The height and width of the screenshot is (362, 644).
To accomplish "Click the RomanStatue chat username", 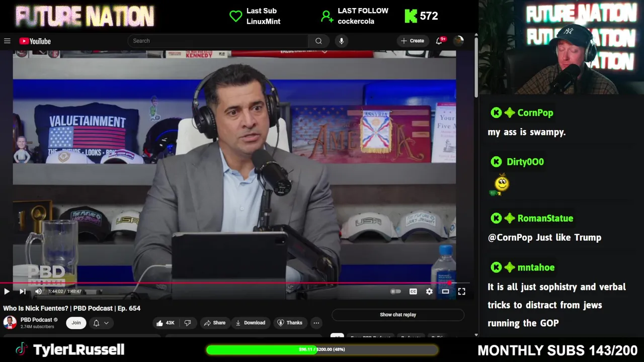I will [545, 218].
